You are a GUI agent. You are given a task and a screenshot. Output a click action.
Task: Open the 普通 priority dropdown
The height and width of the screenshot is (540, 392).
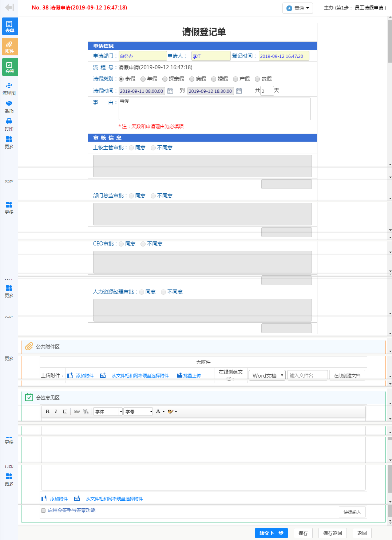coord(297,8)
